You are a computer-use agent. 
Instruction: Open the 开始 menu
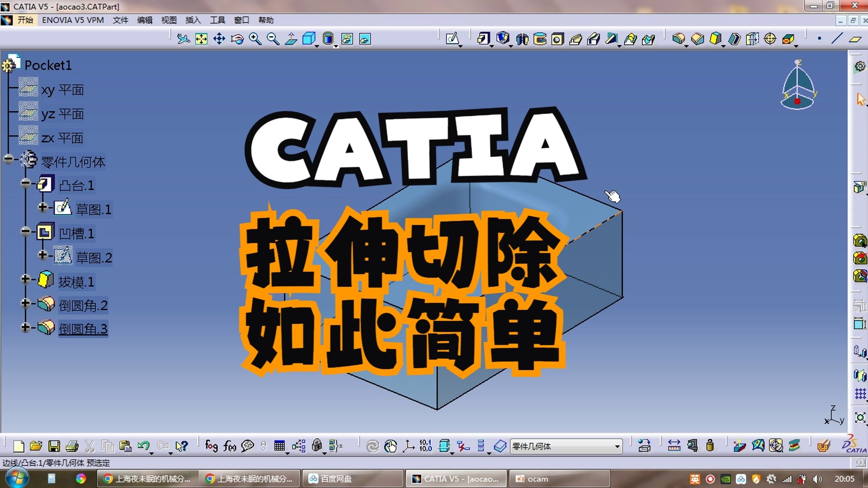(x=25, y=20)
